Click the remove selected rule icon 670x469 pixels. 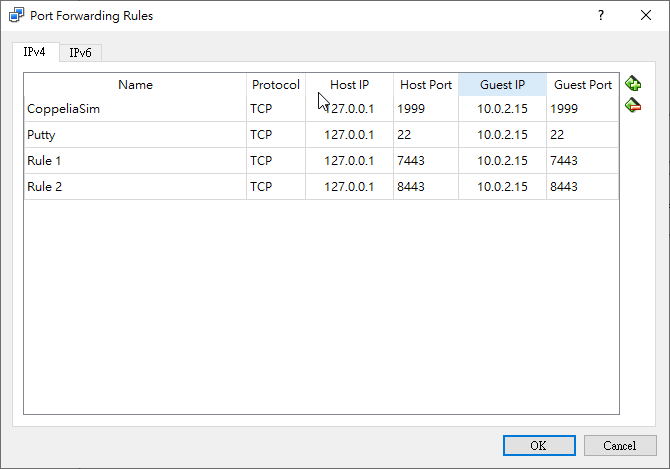[x=633, y=105]
